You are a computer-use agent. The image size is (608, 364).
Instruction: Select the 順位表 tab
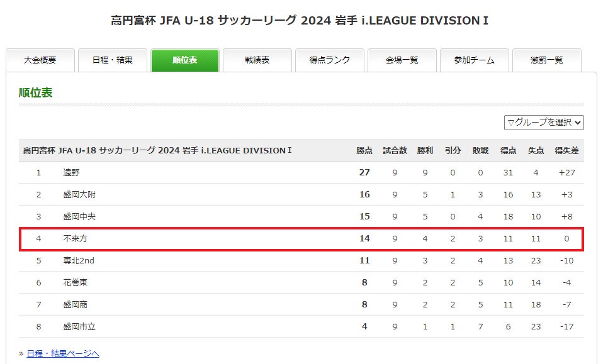(x=185, y=60)
